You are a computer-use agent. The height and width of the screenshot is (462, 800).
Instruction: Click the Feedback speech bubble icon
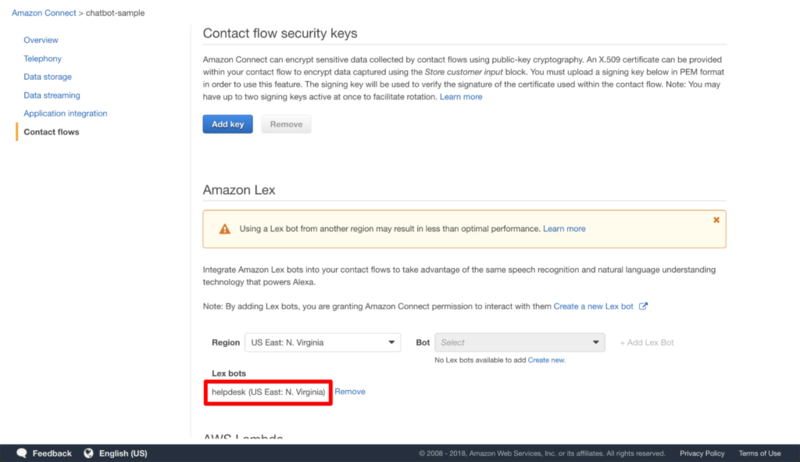pyautogui.click(x=21, y=453)
